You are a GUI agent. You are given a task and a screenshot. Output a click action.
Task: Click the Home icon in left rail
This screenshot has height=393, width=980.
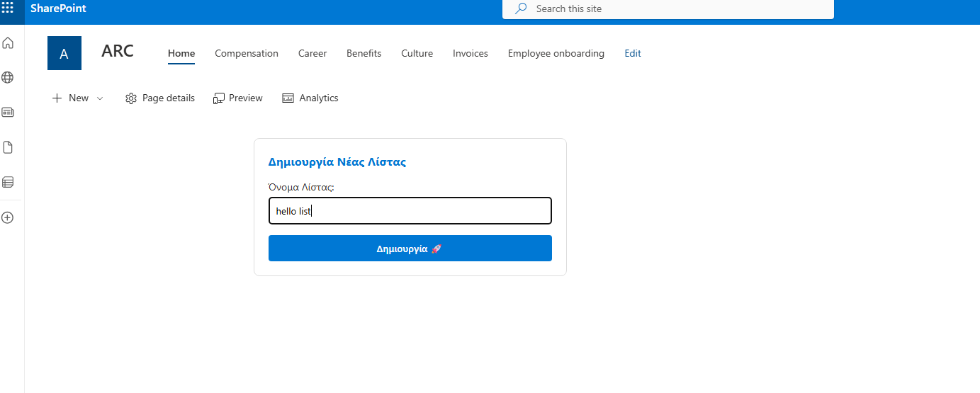pyautogui.click(x=8, y=43)
